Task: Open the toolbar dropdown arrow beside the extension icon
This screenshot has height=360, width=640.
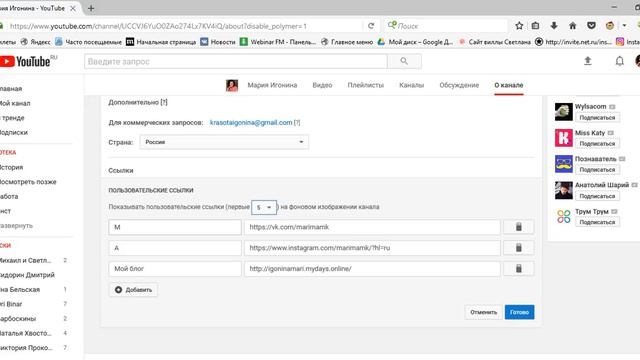Action: click(624, 26)
